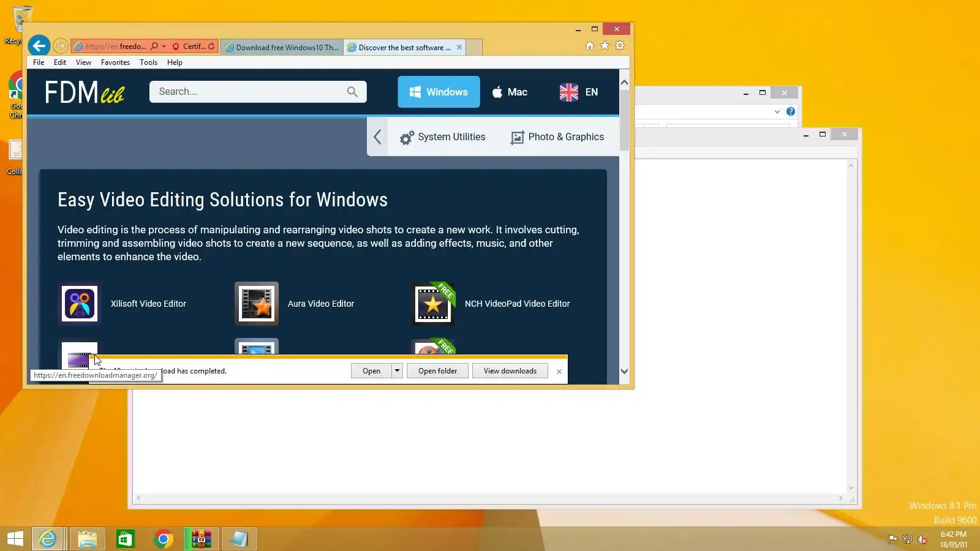Select the Mac platform button
Screen dimensions: 980x551
coord(510,92)
